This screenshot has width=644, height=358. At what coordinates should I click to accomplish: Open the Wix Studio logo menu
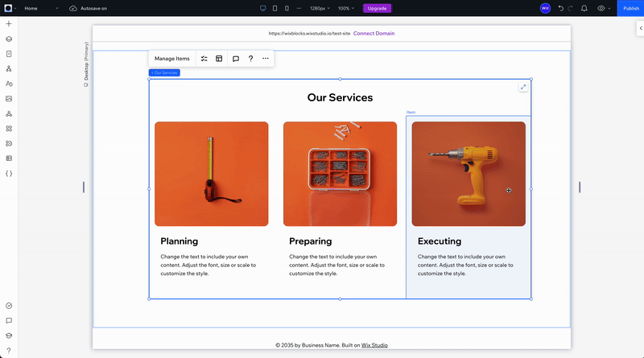click(x=8, y=8)
